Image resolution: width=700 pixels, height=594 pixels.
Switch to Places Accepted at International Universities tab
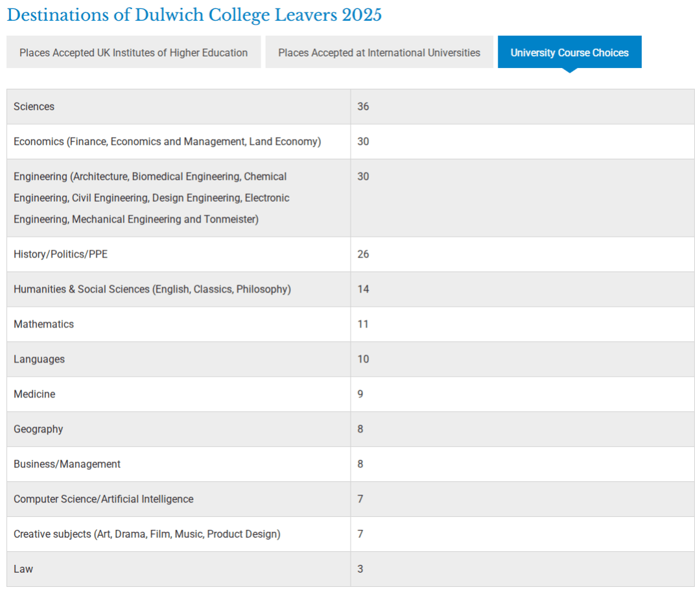coord(379,53)
